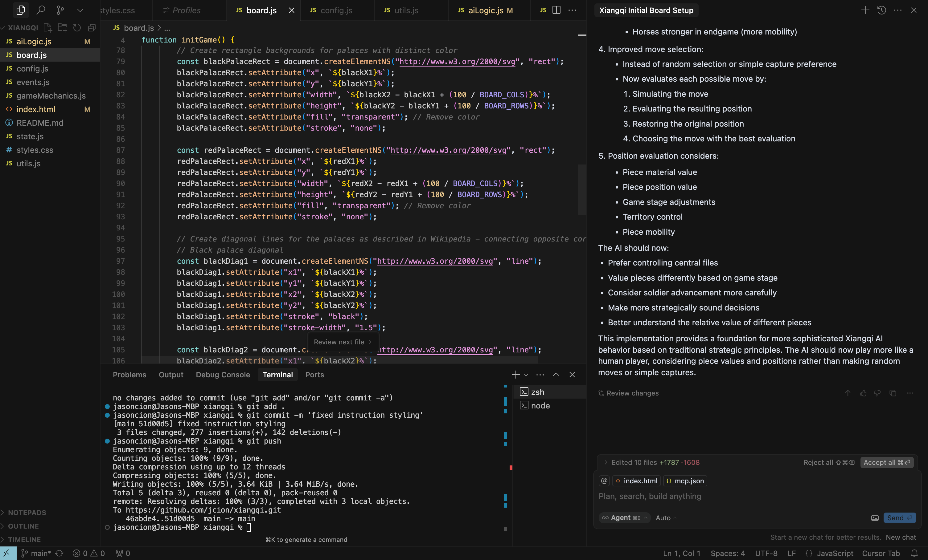Switch to the Problems panel tab

click(x=129, y=375)
